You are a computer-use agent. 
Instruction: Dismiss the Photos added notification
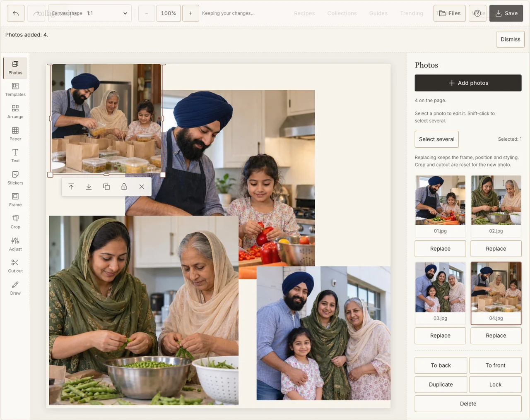click(511, 39)
